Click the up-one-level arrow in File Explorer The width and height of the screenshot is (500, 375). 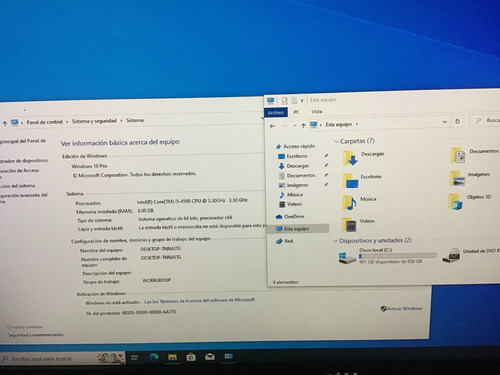pyautogui.click(x=303, y=126)
